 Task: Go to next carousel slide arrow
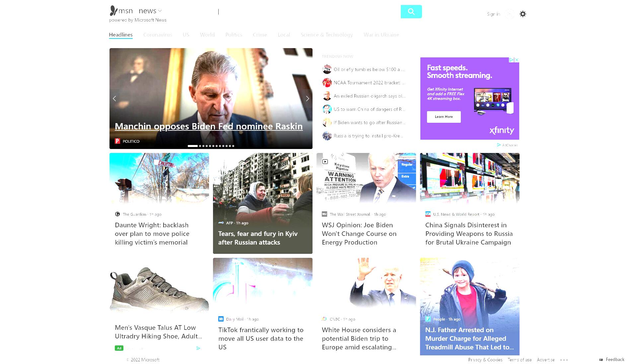[x=308, y=99]
